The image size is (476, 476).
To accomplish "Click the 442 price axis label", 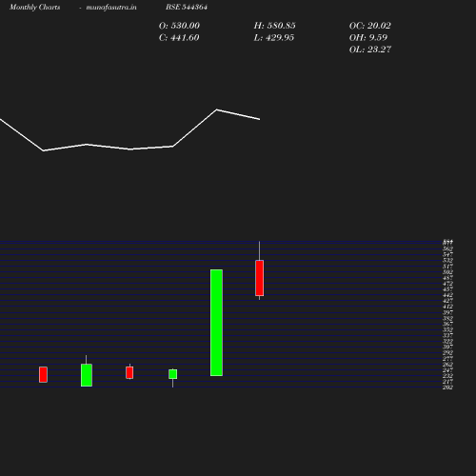I will 447,295.
